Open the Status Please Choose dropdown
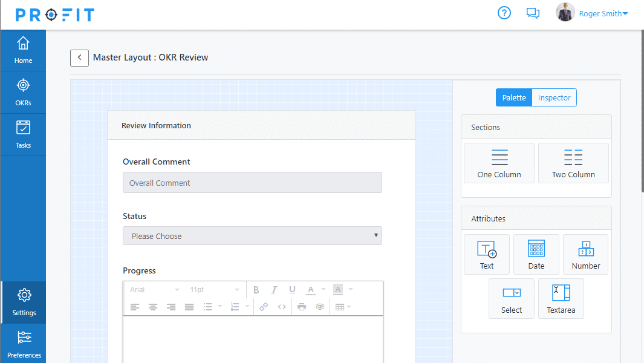 tap(252, 236)
